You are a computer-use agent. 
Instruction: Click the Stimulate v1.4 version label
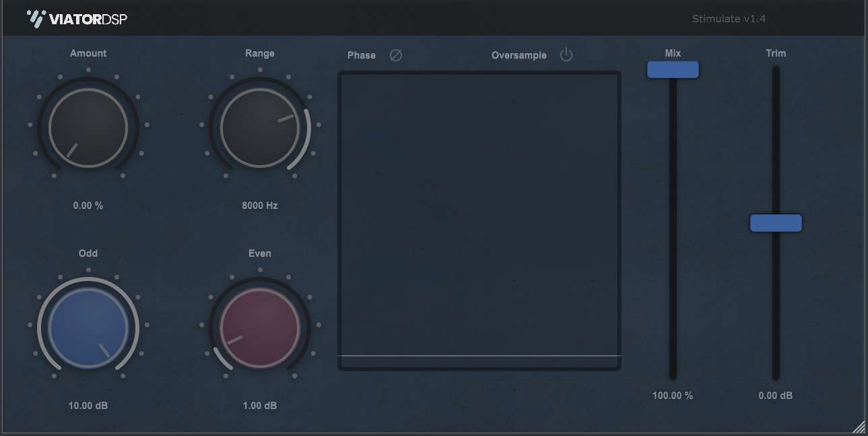(729, 19)
